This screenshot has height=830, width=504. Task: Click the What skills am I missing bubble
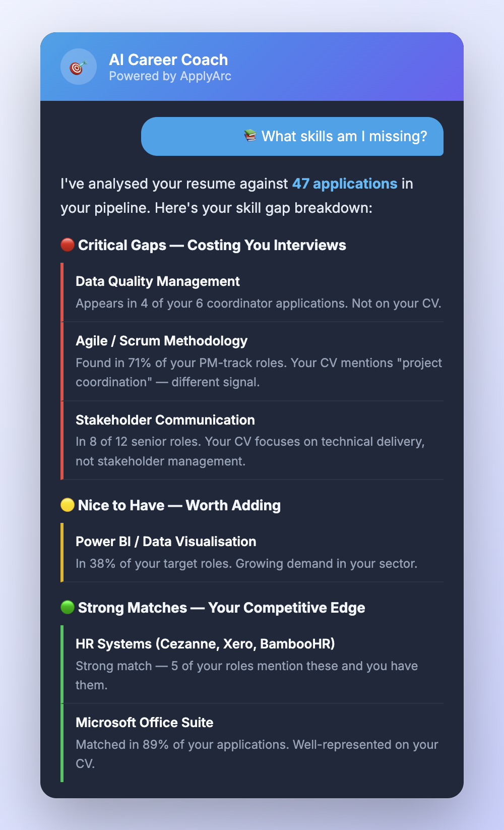tap(292, 137)
